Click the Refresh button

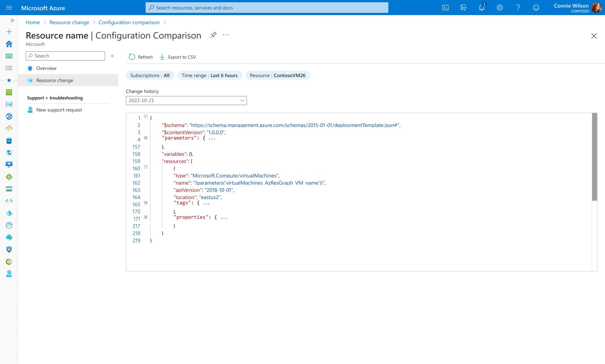141,57
